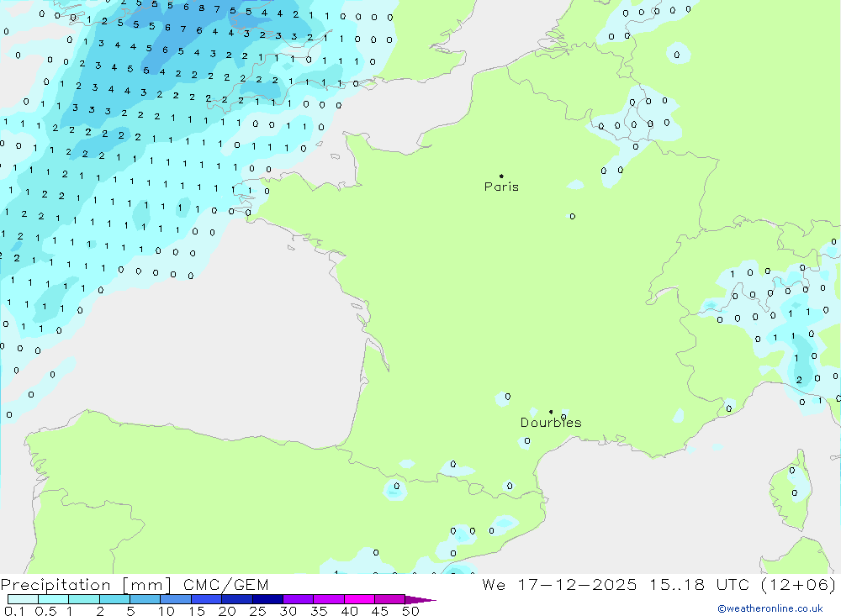The image size is (841, 616).
Task: Click the legend arrow tip beyond 50
Action: click(x=421, y=599)
